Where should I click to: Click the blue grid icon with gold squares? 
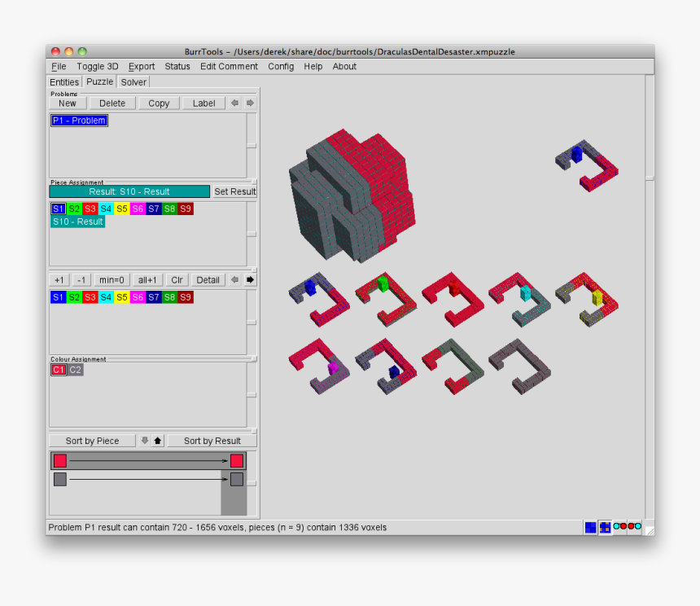click(x=605, y=527)
